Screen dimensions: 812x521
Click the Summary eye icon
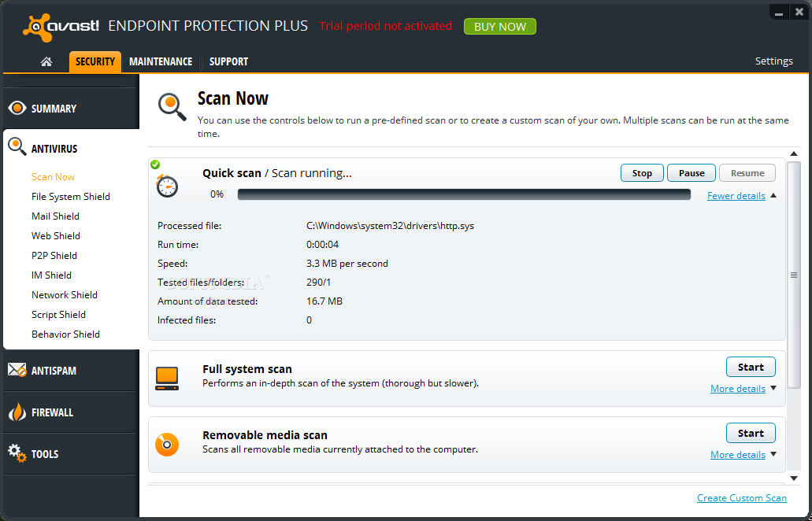[17, 108]
